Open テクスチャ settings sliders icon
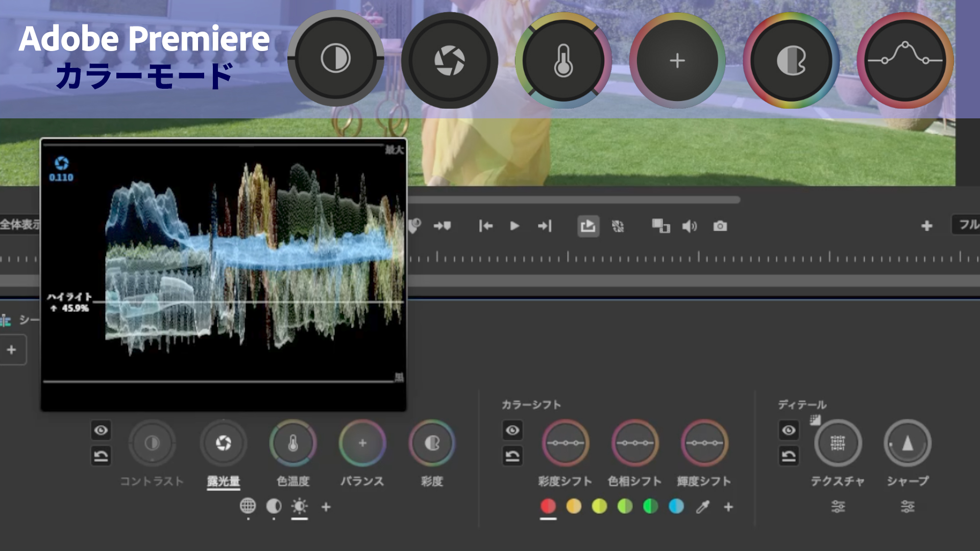The image size is (980, 551). 838,507
